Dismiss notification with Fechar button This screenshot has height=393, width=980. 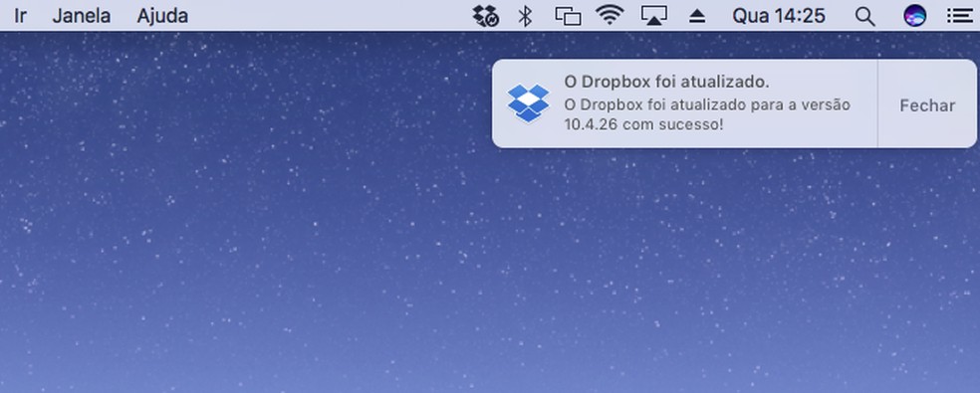(x=927, y=105)
